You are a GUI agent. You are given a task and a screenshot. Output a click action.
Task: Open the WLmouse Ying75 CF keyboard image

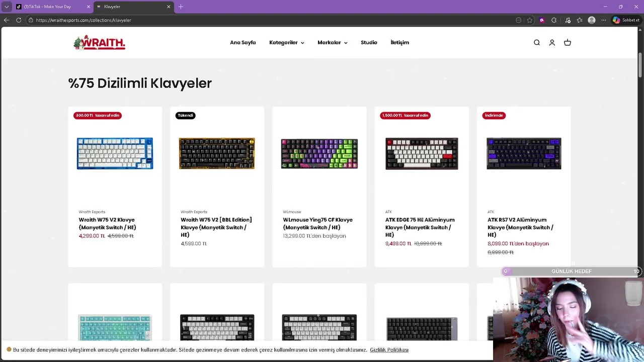click(x=319, y=153)
